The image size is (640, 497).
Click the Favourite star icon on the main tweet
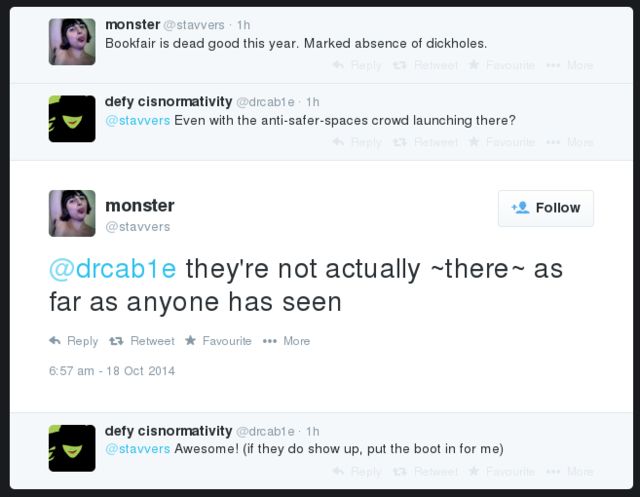190,341
